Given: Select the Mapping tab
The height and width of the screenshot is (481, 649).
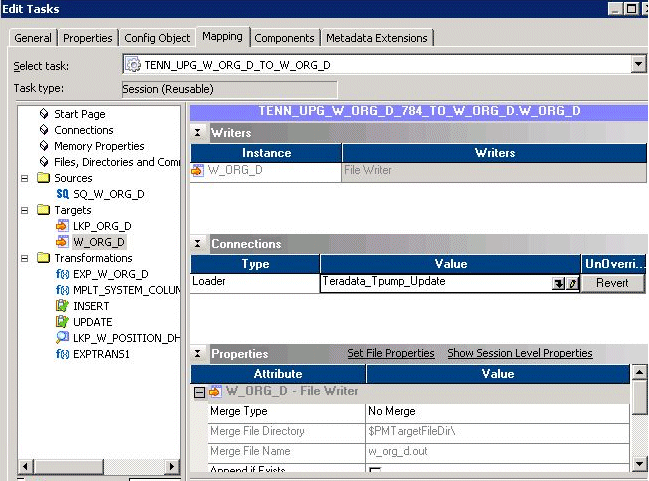Looking at the screenshot, I should click(x=222, y=36).
